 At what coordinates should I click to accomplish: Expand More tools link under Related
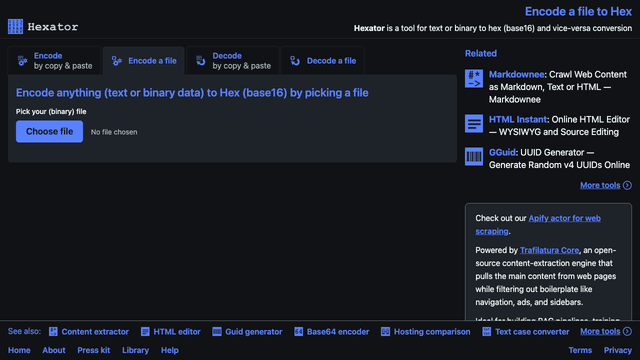(x=606, y=185)
